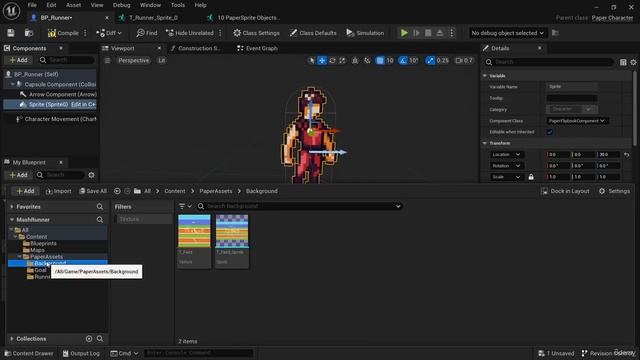Toggle Hide Unrelated nodes
This screenshot has height=360, width=640.
pyautogui.click(x=190, y=33)
